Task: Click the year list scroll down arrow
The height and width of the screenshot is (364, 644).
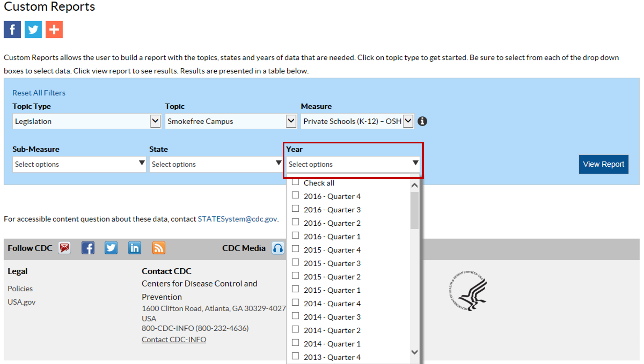Action: tap(415, 352)
